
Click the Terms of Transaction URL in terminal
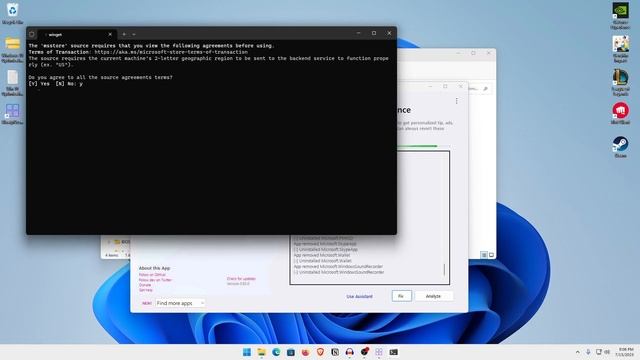pos(171,52)
